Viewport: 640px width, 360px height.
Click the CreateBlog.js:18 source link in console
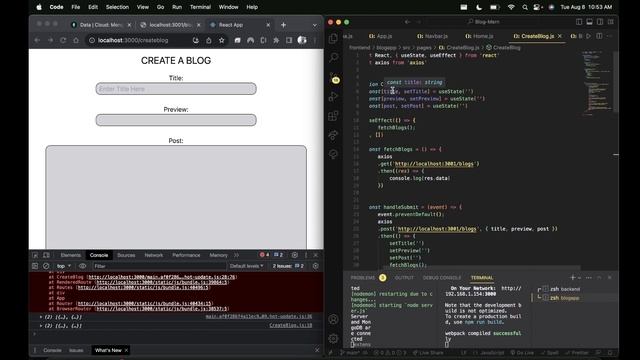coord(291,326)
